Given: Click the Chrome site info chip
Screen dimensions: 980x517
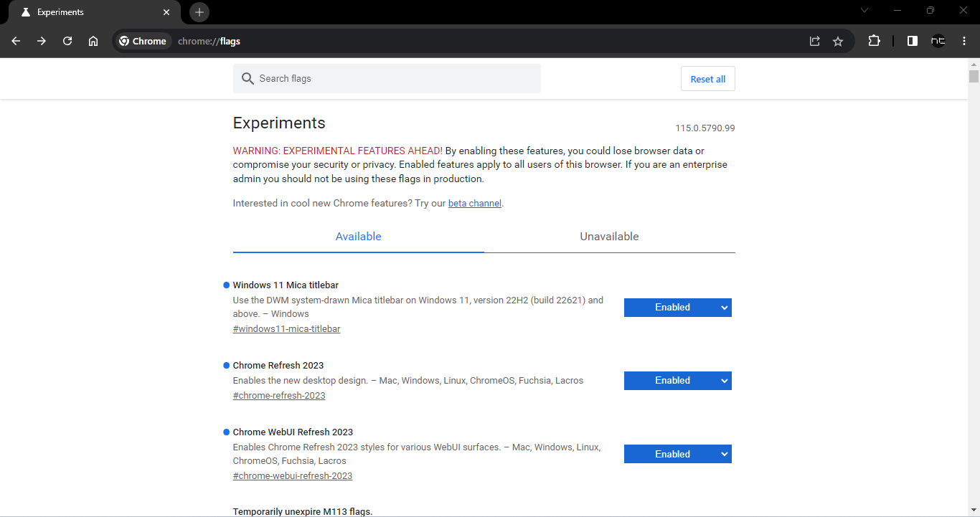Looking at the screenshot, I should tap(143, 41).
